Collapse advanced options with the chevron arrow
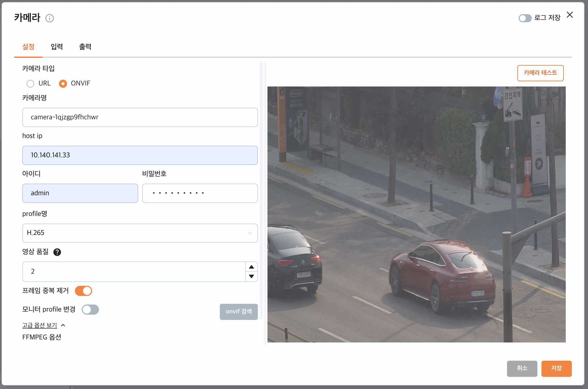Viewport: 588px width, 389px height. (x=63, y=325)
